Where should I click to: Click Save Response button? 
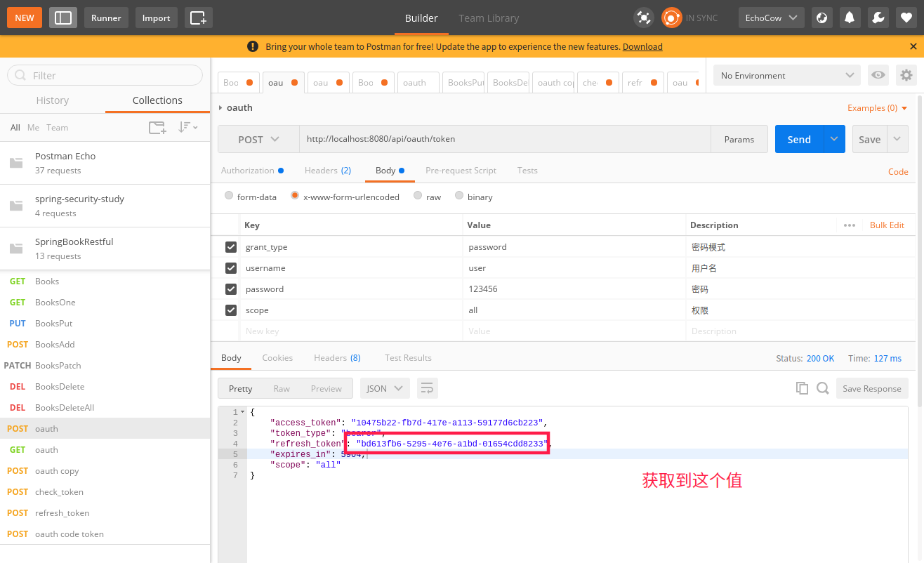(x=872, y=388)
